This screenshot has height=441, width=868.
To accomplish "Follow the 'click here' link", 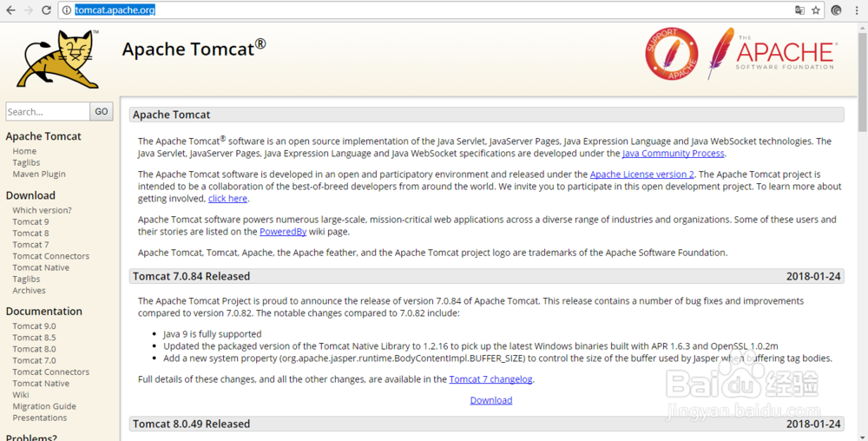I will click(227, 198).
